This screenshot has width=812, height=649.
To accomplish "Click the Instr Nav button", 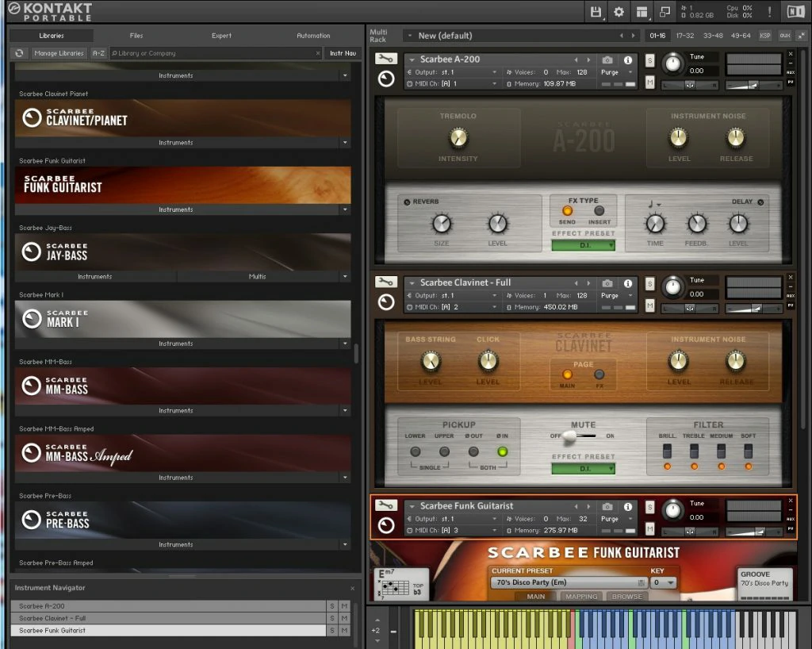I will [343, 53].
